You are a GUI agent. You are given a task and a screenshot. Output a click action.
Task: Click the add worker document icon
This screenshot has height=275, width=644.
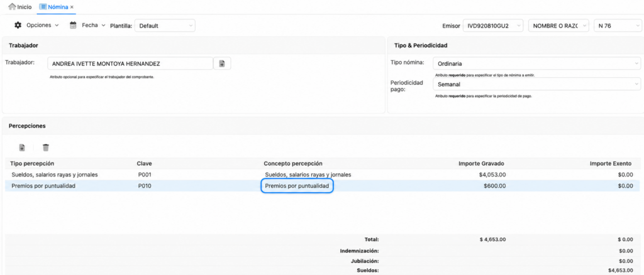222,63
